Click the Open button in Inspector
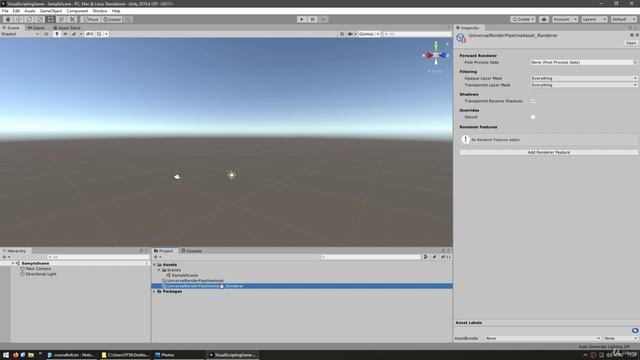This screenshot has height=360, width=640. (x=631, y=43)
